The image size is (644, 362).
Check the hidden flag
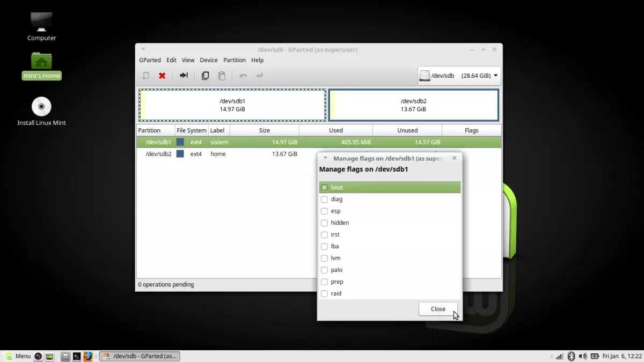click(325, 223)
